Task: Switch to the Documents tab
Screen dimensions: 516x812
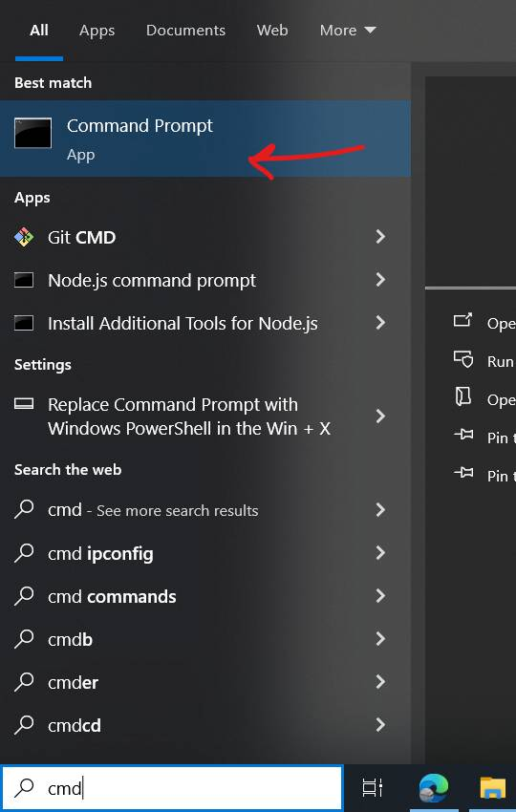Action: [x=185, y=30]
